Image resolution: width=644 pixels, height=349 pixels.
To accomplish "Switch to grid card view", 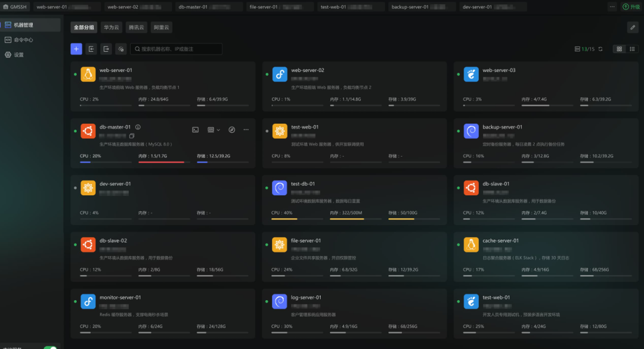I will 620,49.
